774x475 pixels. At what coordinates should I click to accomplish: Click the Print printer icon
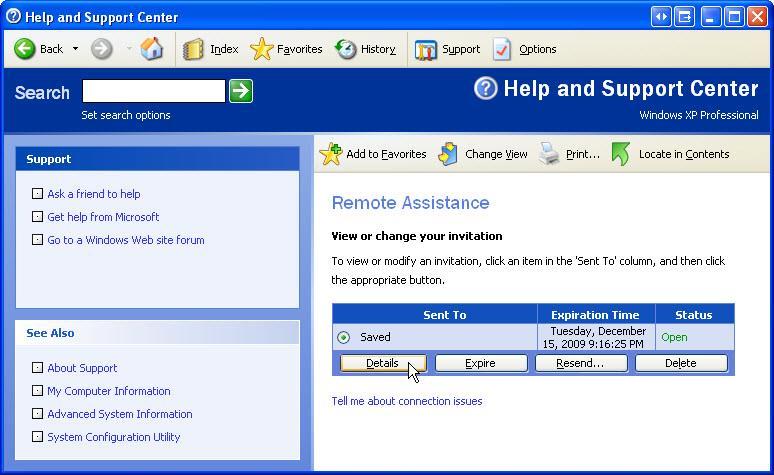[549, 154]
